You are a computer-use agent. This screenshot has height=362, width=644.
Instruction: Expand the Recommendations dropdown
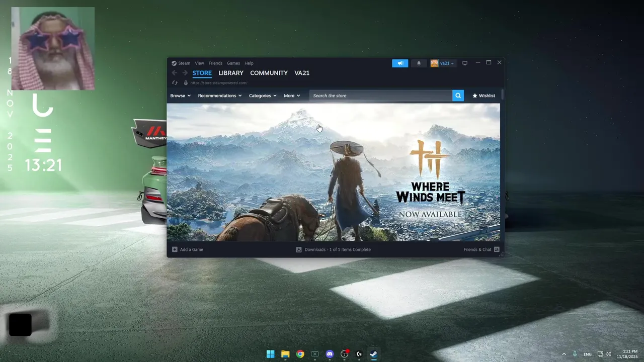(x=219, y=96)
